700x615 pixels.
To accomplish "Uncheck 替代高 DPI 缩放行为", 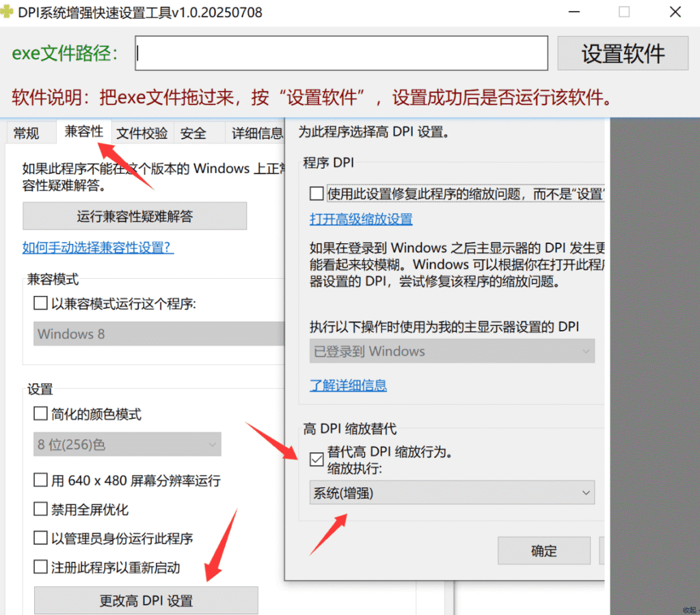I will 316,459.
